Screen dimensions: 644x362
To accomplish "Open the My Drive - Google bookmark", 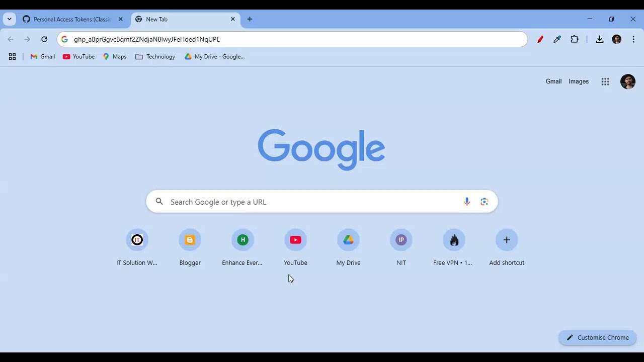I will click(x=215, y=57).
